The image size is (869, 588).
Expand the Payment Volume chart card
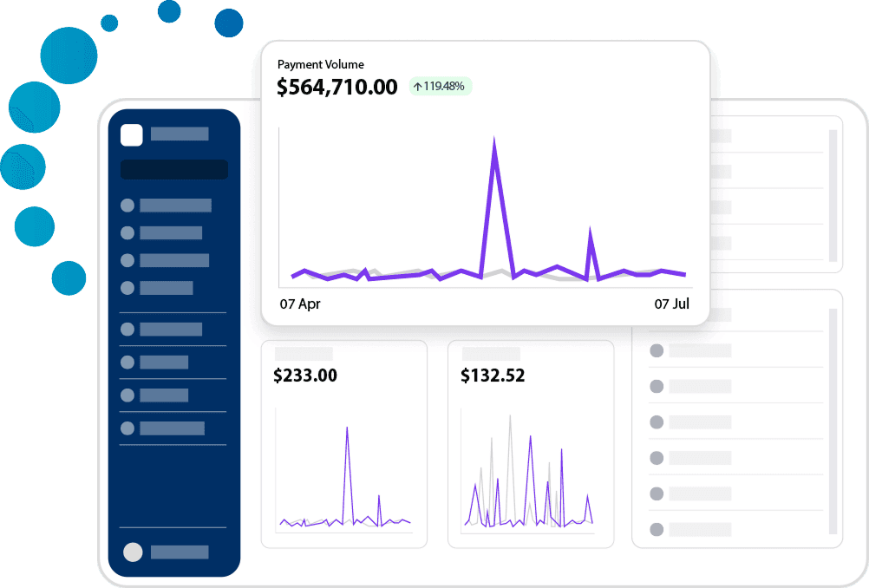coord(486,182)
